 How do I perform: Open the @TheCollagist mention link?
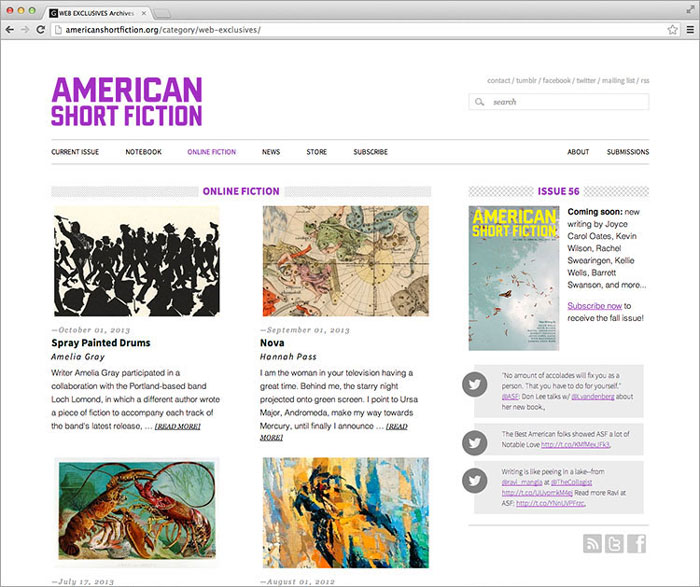[x=571, y=482]
